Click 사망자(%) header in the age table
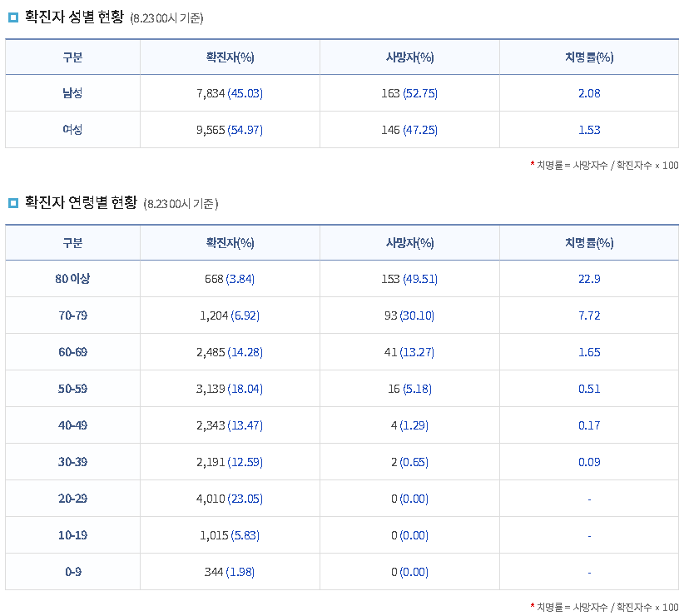The image size is (684, 616). 409,243
